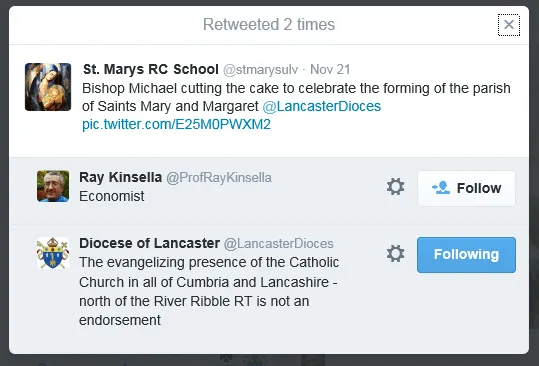Open St. Marys RC School name link

point(151,69)
